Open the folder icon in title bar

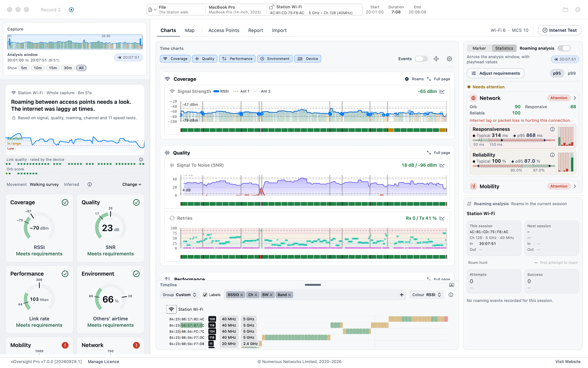click(565, 10)
